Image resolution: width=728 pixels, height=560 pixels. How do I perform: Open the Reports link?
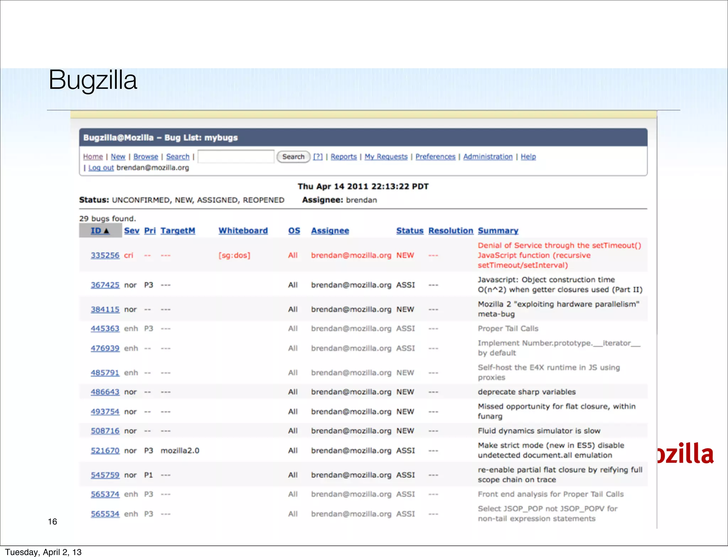[x=343, y=157]
